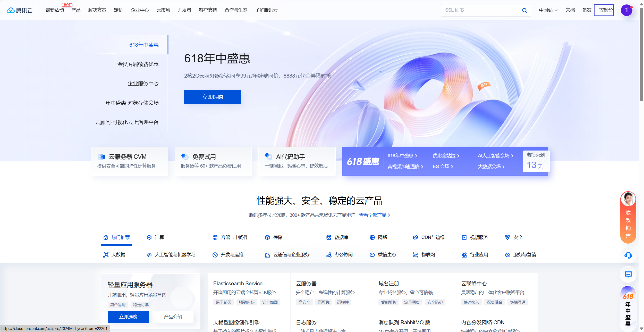Open the 备案 link in header

pyautogui.click(x=587, y=10)
